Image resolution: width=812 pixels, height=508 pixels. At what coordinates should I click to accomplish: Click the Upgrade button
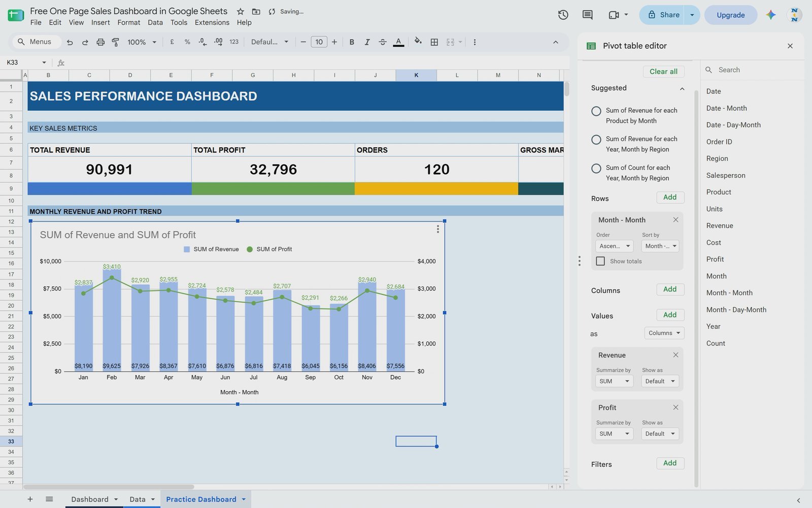click(731, 15)
